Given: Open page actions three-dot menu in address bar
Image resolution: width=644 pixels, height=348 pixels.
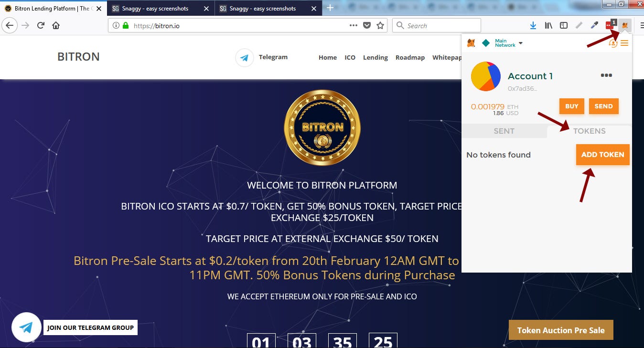Looking at the screenshot, I should 354,26.
